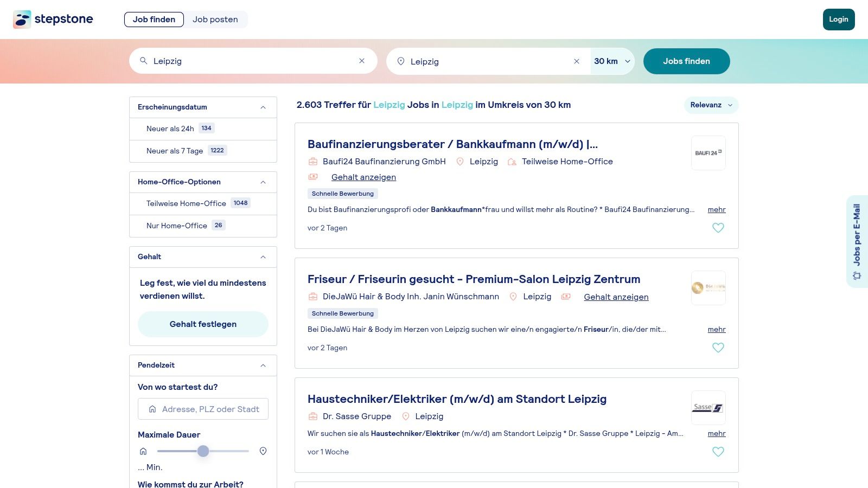Image resolution: width=868 pixels, height=488 pixels.
Task: Open the Relevanz sorting dropdown
Action: click(x=711, y=105)
